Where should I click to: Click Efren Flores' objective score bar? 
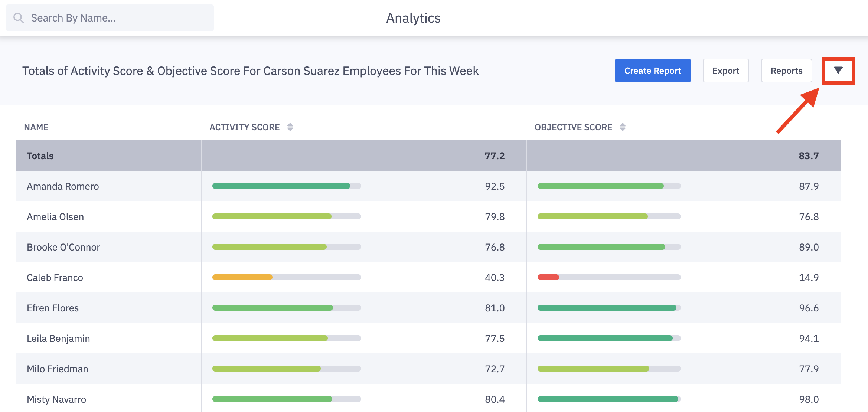click(607, 308)
